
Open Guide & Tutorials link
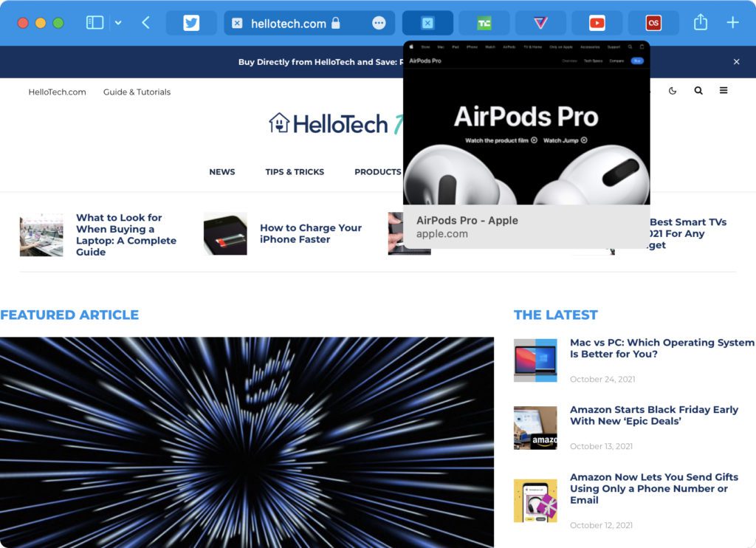pyautogui.click(x=137, y=92)
